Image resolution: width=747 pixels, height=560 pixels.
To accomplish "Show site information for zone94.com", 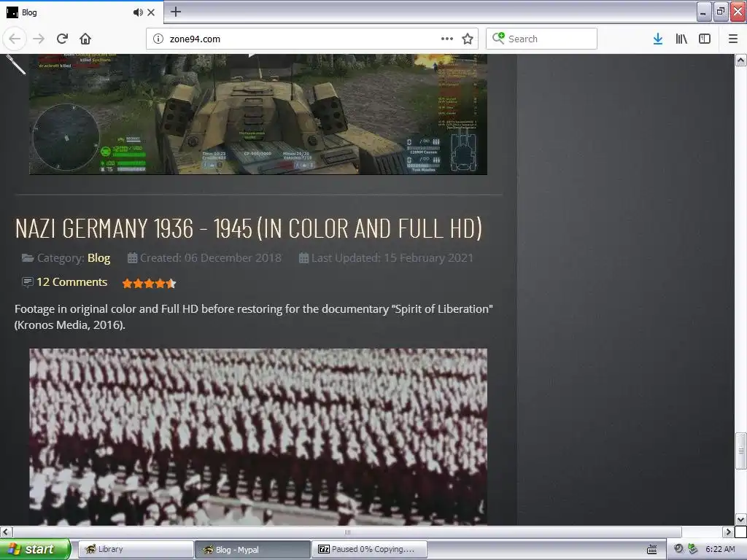I will pos(158,39).
